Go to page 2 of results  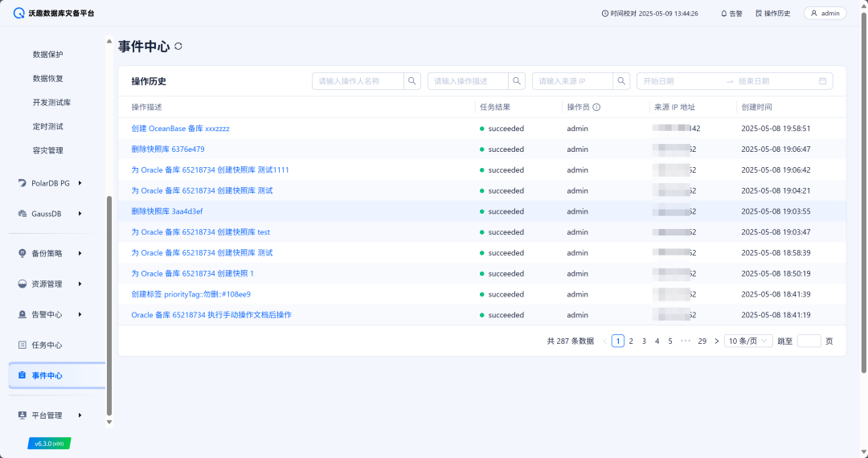631,341
